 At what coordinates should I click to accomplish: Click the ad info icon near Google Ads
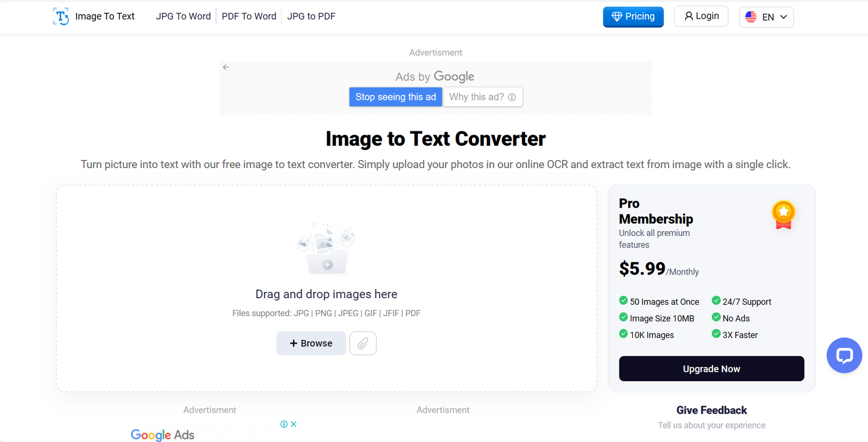[x=284, y=424]
